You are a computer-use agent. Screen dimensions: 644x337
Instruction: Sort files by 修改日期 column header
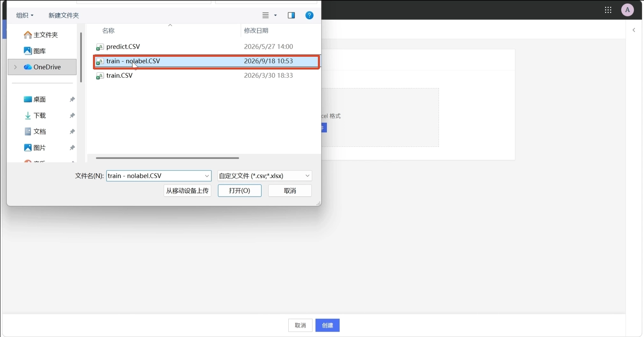(x=256, y=30)
